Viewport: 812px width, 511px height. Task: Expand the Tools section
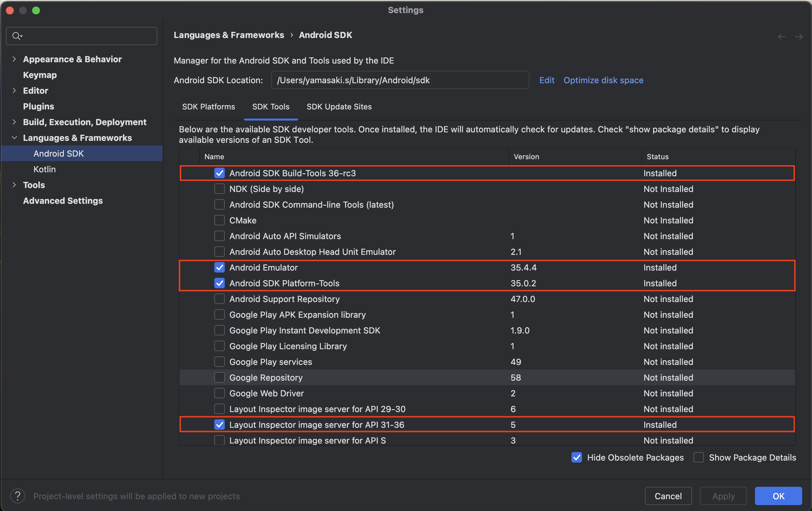click(14, 185)
